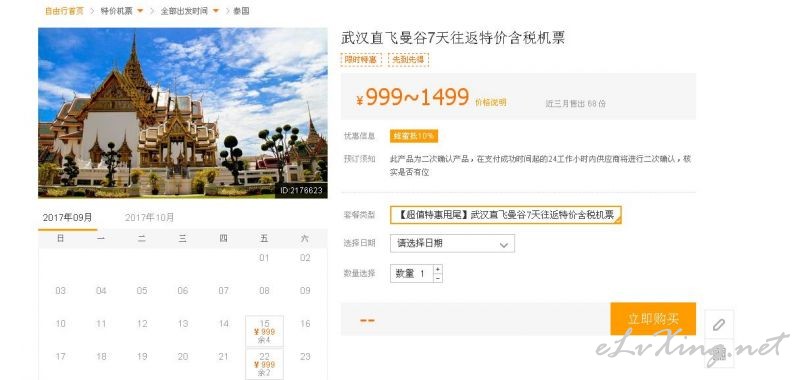Open the 价格说明 price explanation link

[x=490, y=102]
